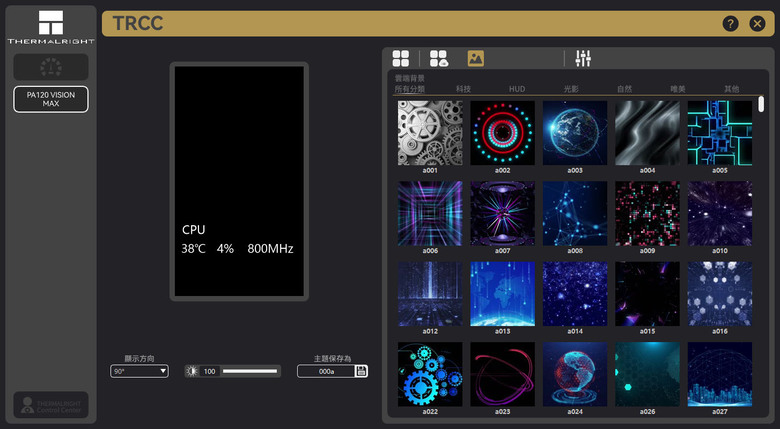Switch to the 其他 category tab
This screenshot has height=429, width=780.
tap(731, 89)
